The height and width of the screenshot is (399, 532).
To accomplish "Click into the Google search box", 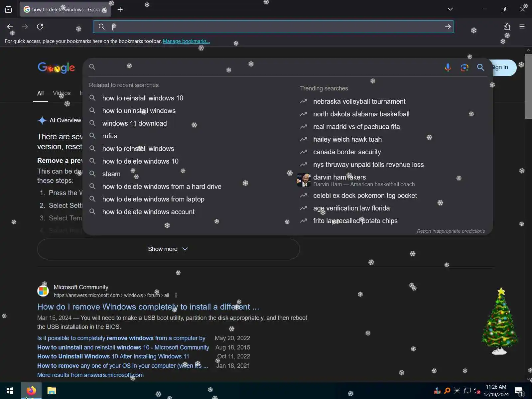I will point(266,67).
